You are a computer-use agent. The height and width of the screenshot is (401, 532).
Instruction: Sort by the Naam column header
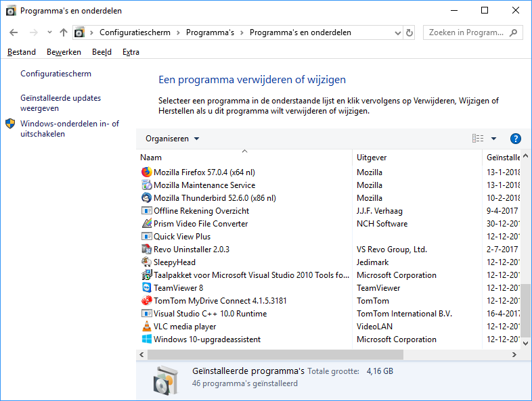point(244,158)
